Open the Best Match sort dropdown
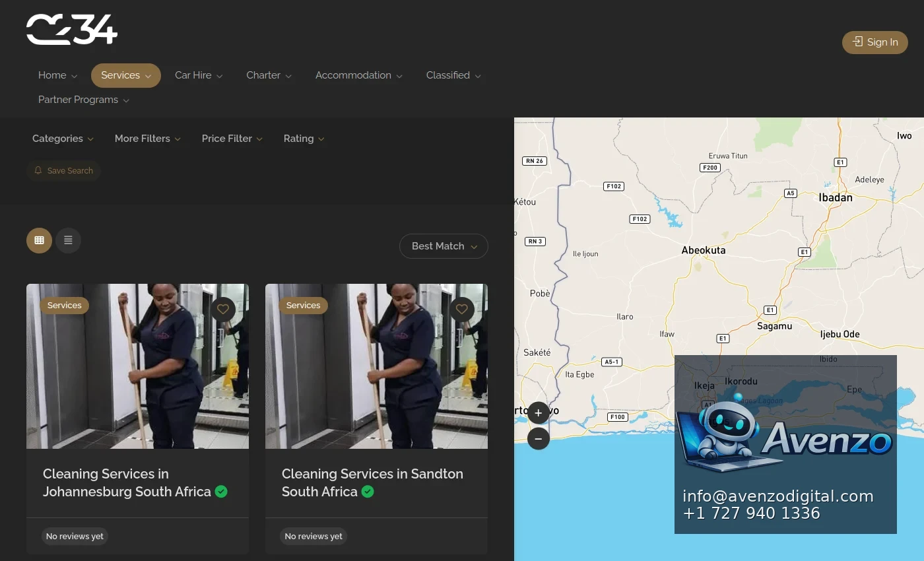 pyautogui.click(x=444, y=246)
